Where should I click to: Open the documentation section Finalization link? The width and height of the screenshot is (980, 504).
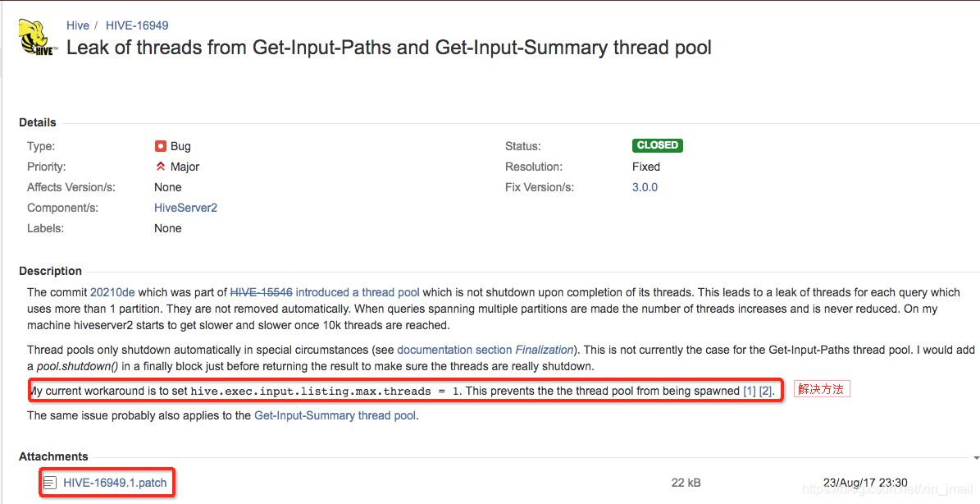485,350
